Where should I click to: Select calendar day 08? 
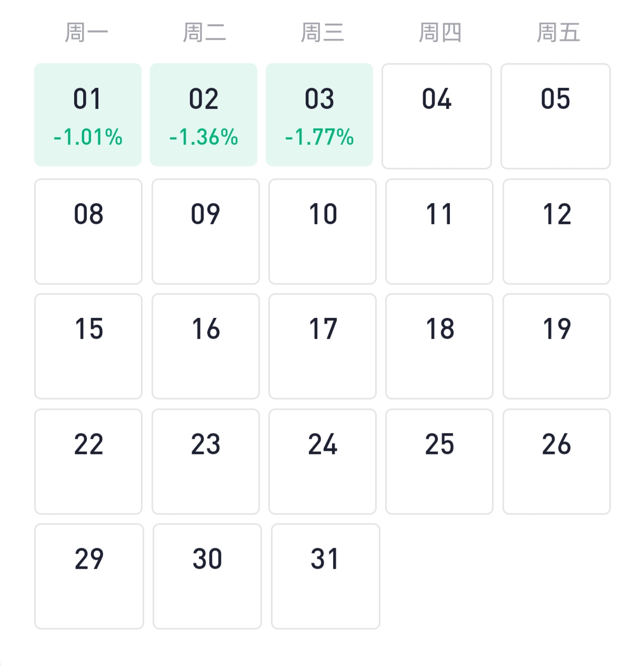coord(88,231)
